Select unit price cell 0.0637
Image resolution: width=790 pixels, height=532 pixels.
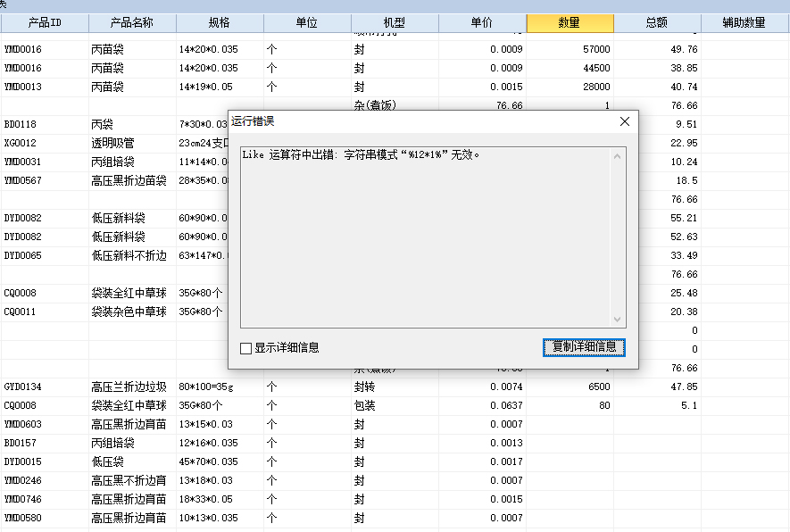[482, 405]
